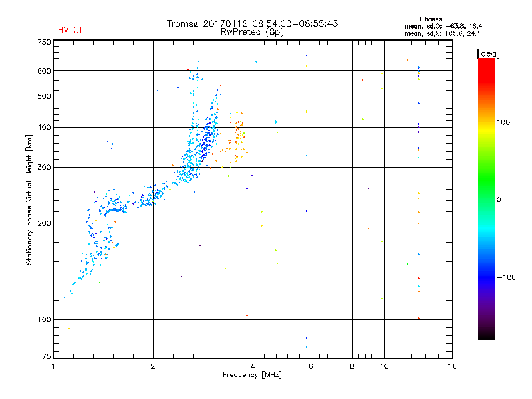Select the 'mean, sd,O: -63.8, 18.4' line
This screenshot has height=399, width=532.
[x=443, y=26]
